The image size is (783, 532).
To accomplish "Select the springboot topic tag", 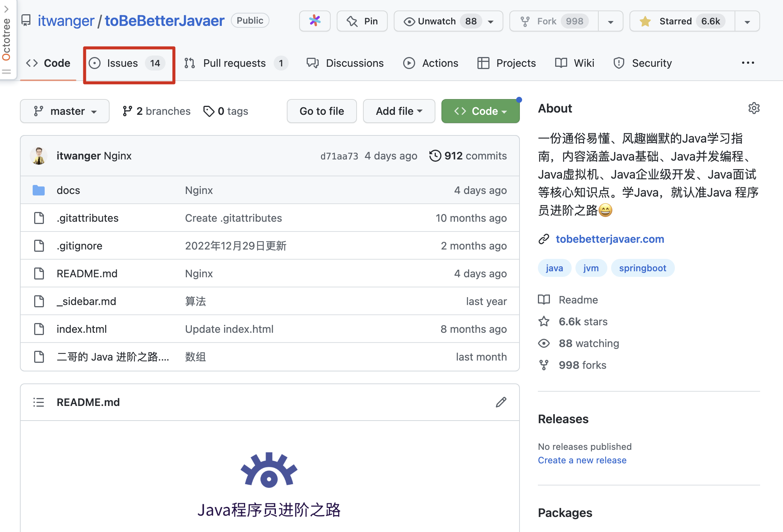I will 643,268.
